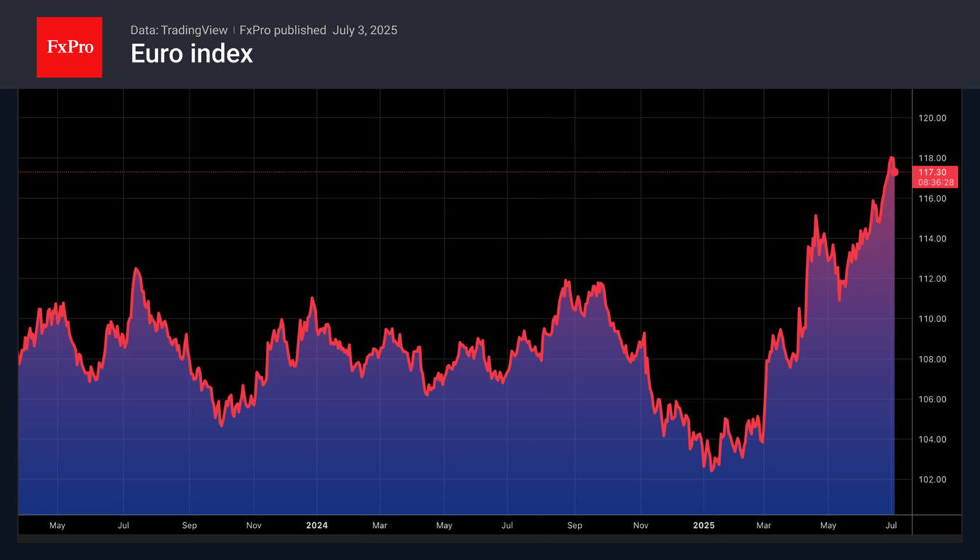Click the 2025 year label on time axis
980x560 pixels.
(x=704, y=525)
